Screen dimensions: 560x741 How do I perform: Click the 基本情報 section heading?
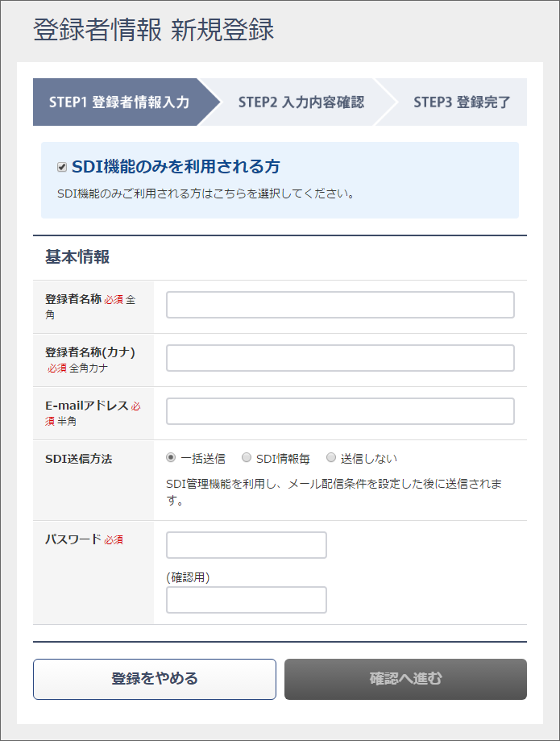coord(77,257)
